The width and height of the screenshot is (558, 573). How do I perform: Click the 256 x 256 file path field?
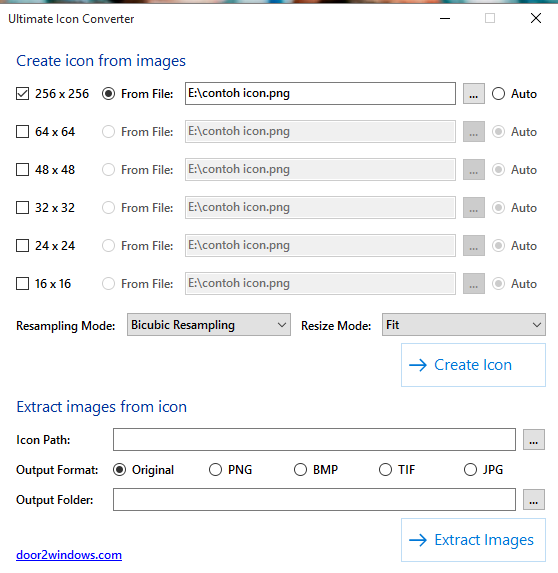tap(320, 94)
